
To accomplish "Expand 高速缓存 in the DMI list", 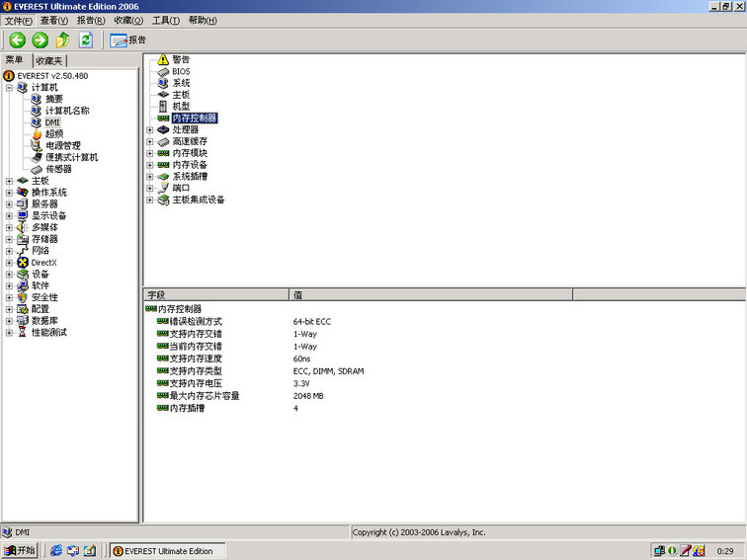I will tap(149, 141).
